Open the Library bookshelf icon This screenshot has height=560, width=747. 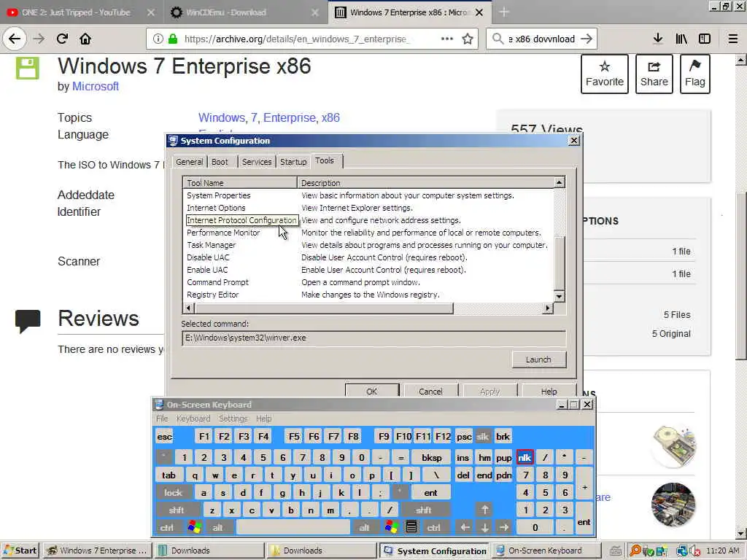click(681, 39)
